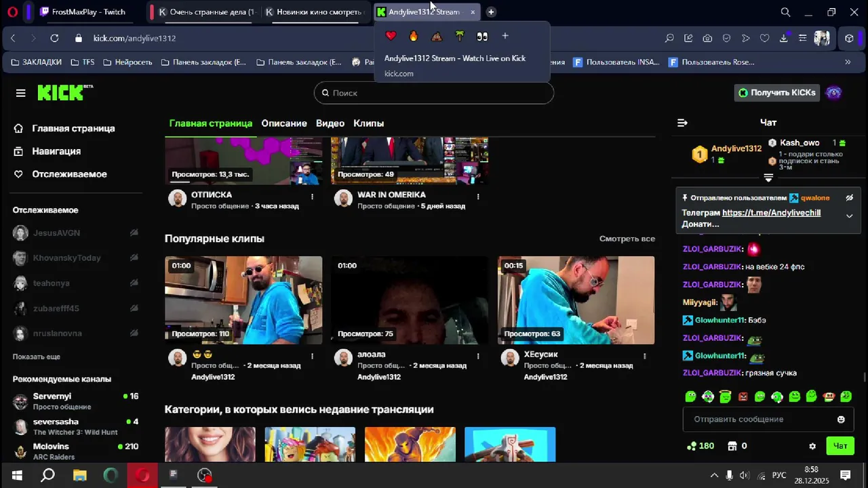This screenshot has height=488, width=868.
Task: Toggle notifications for KhovanskyToday
Action: [x=134, y=258]
